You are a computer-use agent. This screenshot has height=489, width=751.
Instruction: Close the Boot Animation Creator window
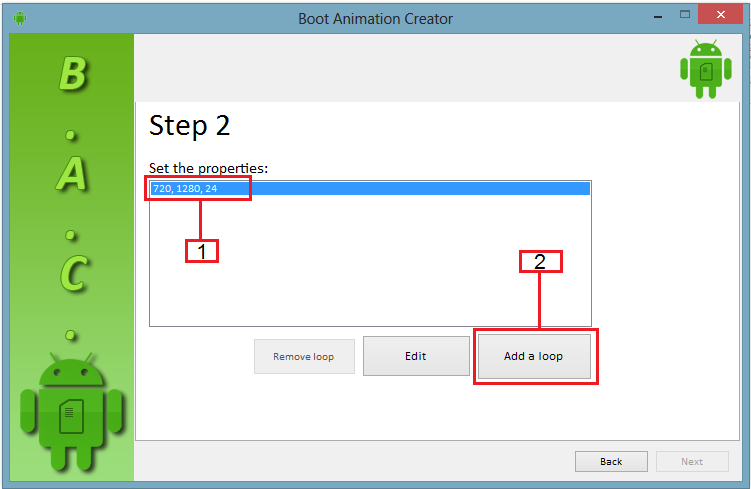point(722,16)
